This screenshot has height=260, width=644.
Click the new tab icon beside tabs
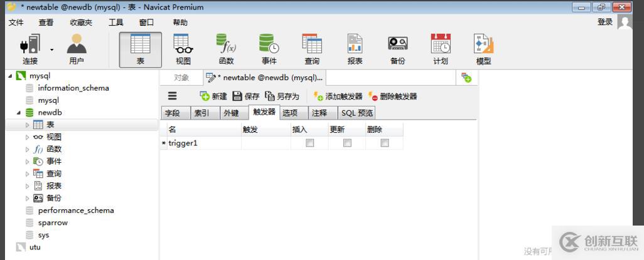click(466, 78)
